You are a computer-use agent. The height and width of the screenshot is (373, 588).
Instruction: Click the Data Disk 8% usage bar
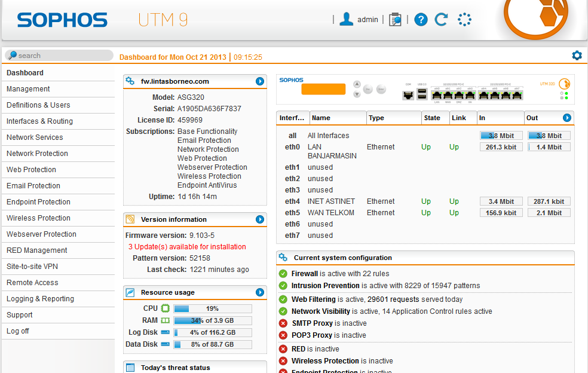213,344
